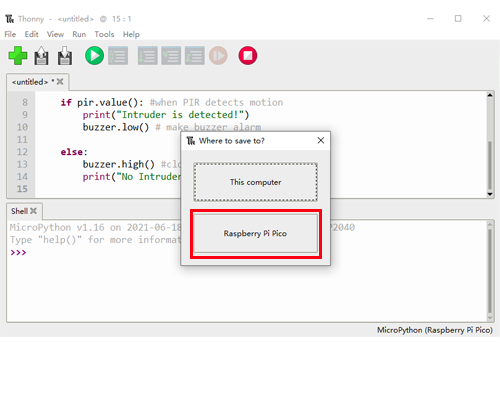Close the 'Where to save to?' dialog

pos(321,140)
